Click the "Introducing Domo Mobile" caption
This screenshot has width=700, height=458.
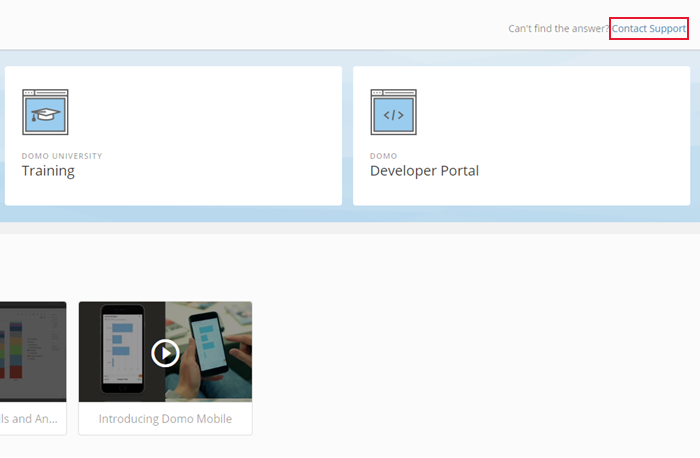click(165, 419)
